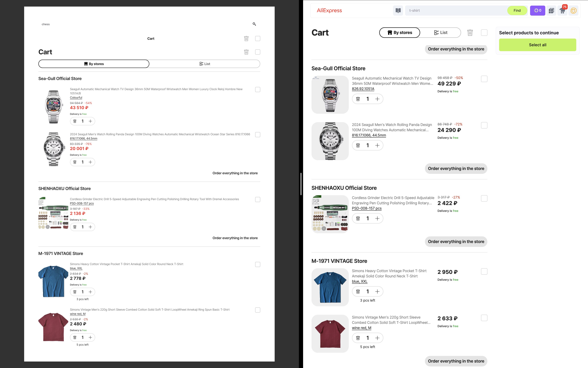Click the Select all button
588x368 pixels.
click(537, 45)
